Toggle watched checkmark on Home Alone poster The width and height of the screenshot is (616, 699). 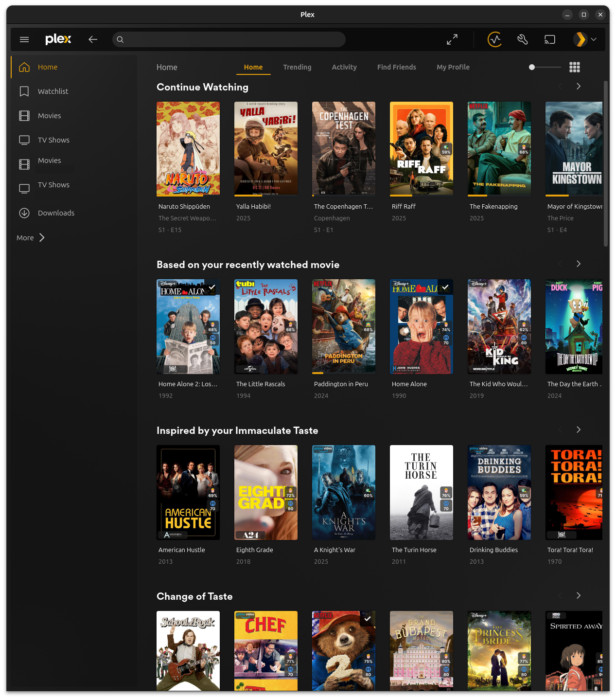tap(445, 287)
